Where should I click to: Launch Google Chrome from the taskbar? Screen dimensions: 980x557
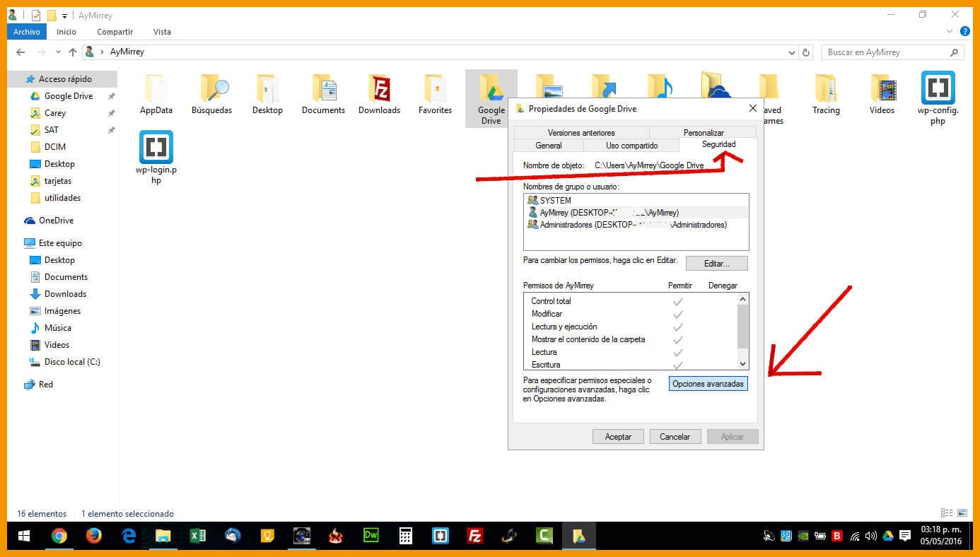pyautogui.click(x=59, y=536)
